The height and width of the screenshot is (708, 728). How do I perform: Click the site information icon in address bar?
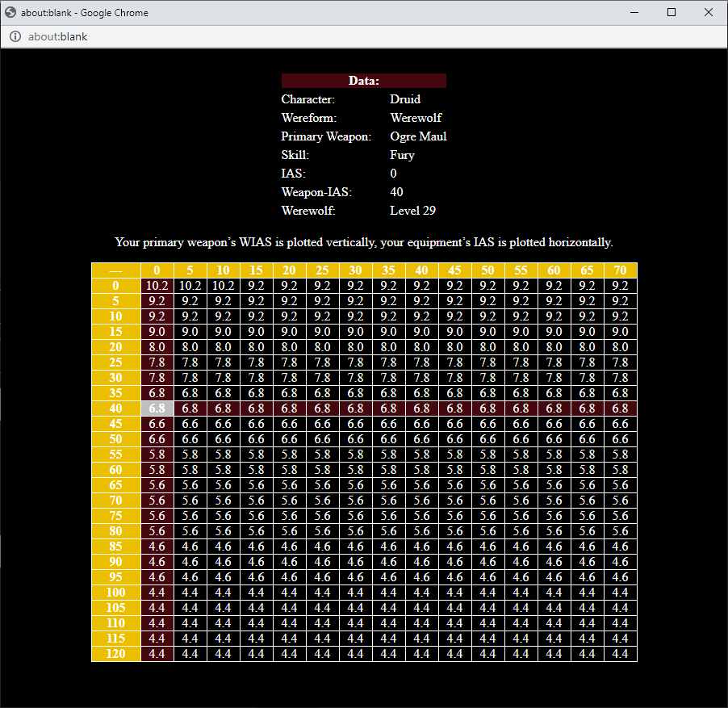click(x=15, y=36)
